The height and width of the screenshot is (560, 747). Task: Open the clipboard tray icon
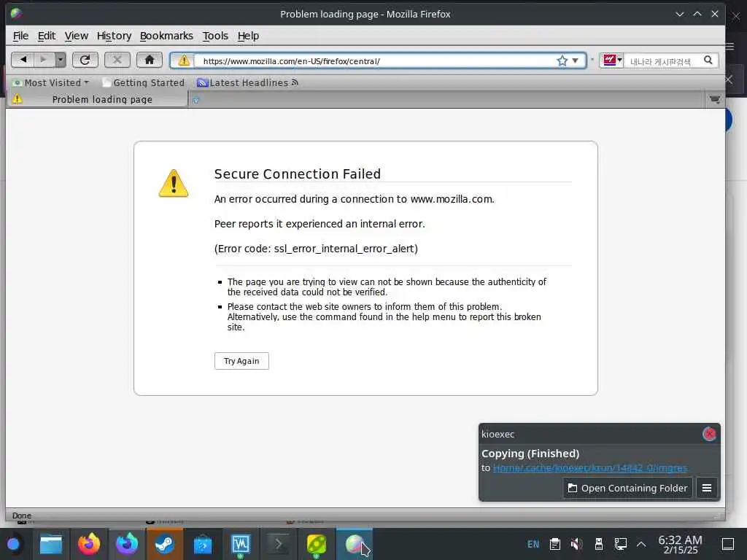click(x=554, y=544)
